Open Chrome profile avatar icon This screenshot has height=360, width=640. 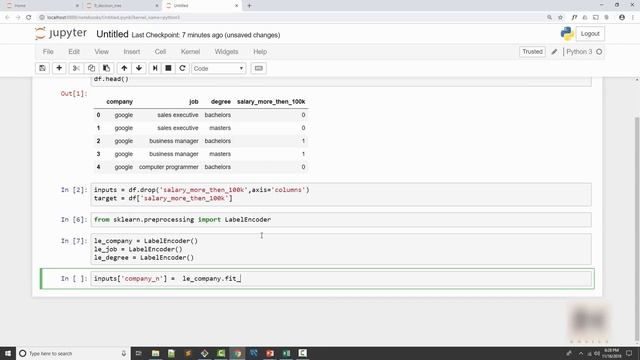pos(622,17)
